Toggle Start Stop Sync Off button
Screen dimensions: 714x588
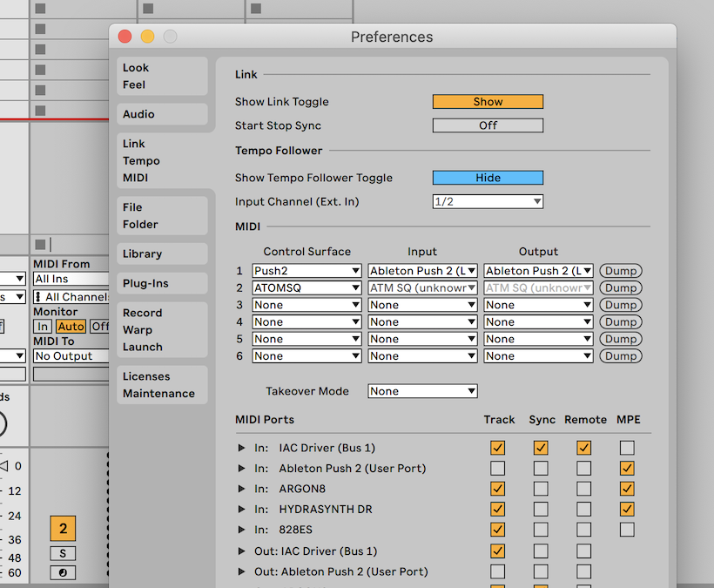point(488,125)
